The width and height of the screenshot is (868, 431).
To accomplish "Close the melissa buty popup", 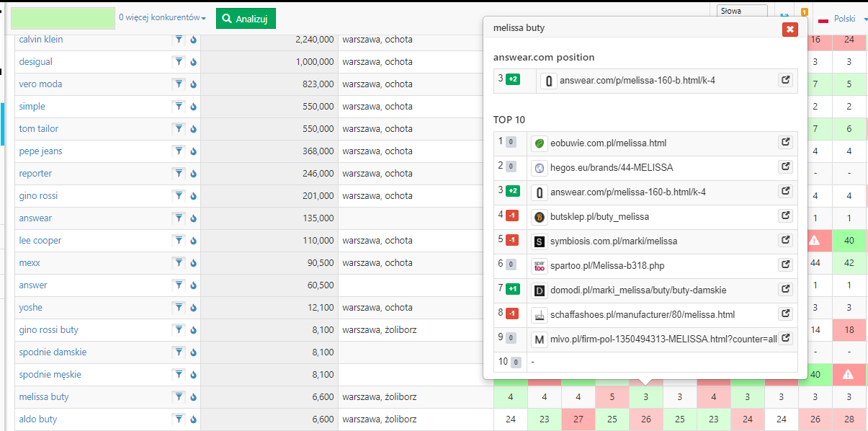I will (x=789, y=29).
